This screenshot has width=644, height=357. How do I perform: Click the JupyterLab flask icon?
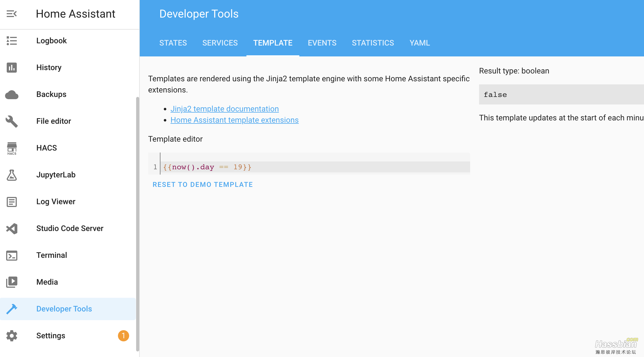click(x=12, y=175)
